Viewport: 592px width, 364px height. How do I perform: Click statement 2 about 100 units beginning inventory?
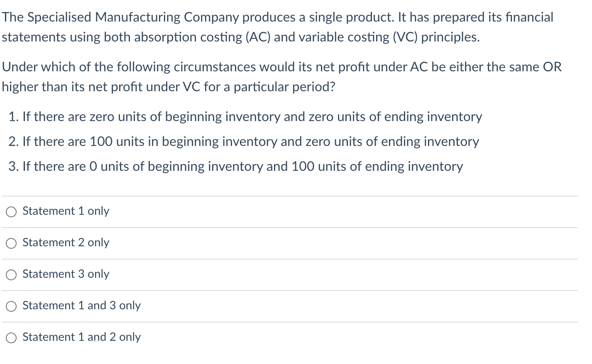pos(244,142)
